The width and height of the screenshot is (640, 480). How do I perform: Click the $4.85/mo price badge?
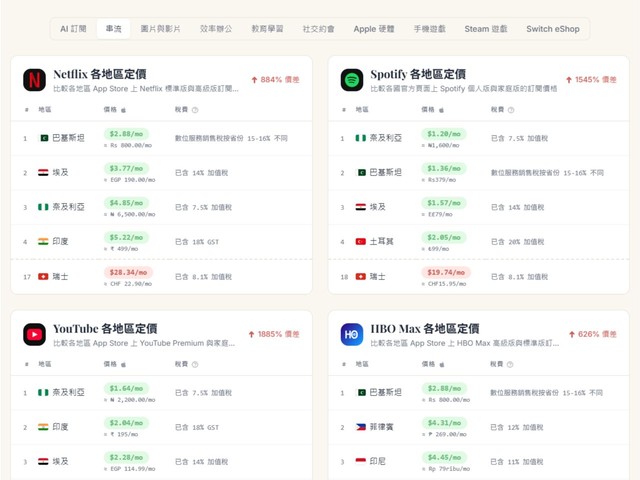click(127, 203)
